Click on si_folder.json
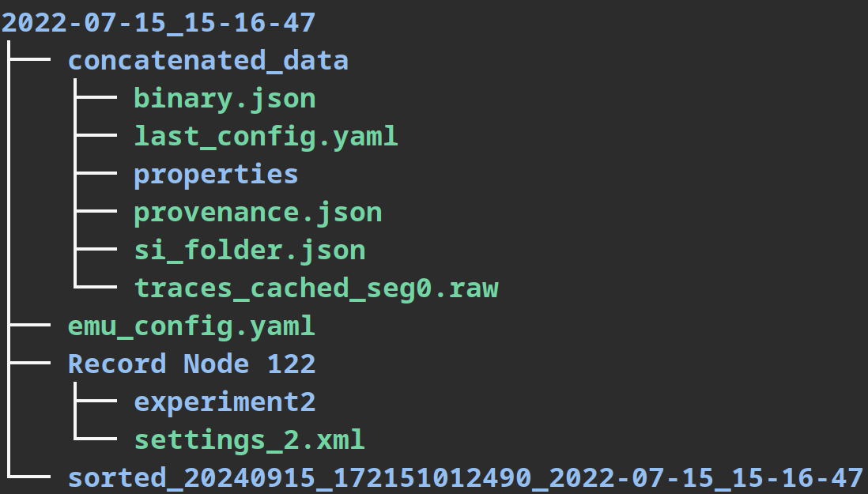The width and height of the screenshot is (868, 494). (250, 251)
